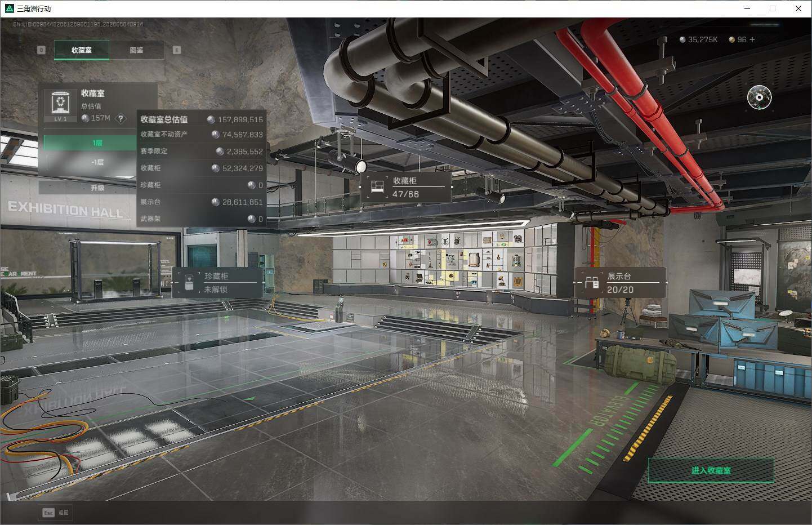
Task: Click the 进入收藏室 button
Action: click(x=711, y=470)
